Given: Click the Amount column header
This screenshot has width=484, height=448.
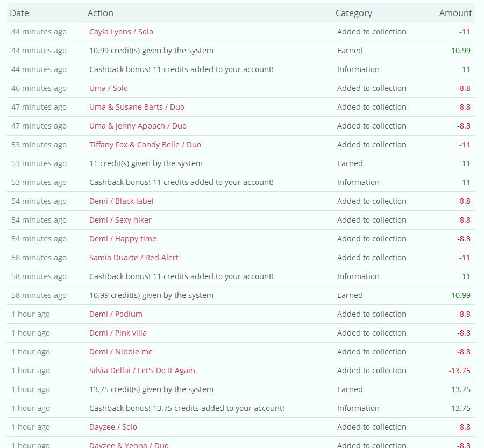Looking at the screenshot, I should [455, 13].
